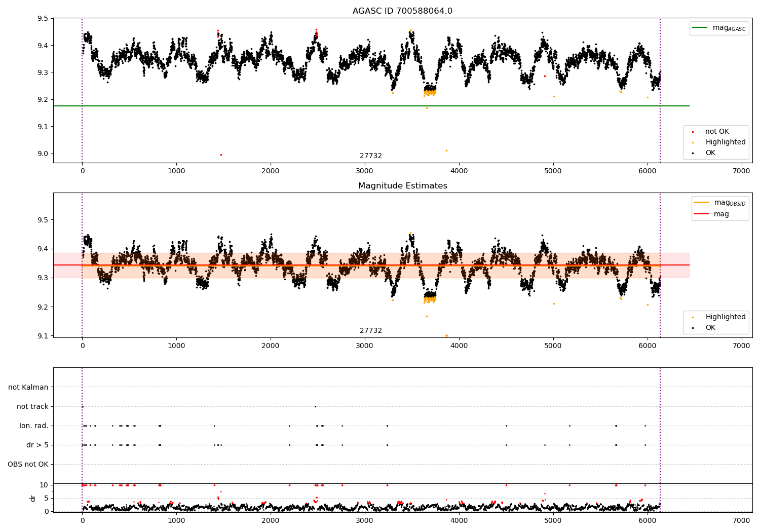
Task: Select the 'not Kalman' y-axis label
Action: 28,387
